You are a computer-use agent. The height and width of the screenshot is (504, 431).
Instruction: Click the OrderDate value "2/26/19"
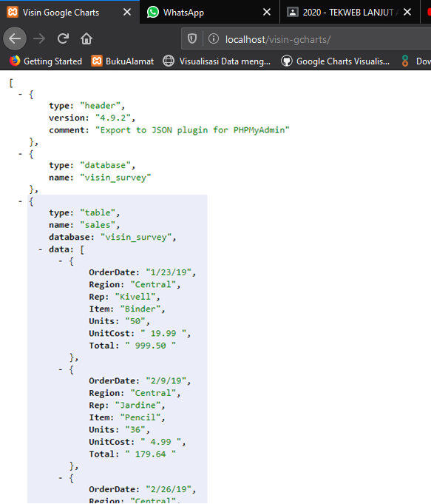tap(169, 489)
